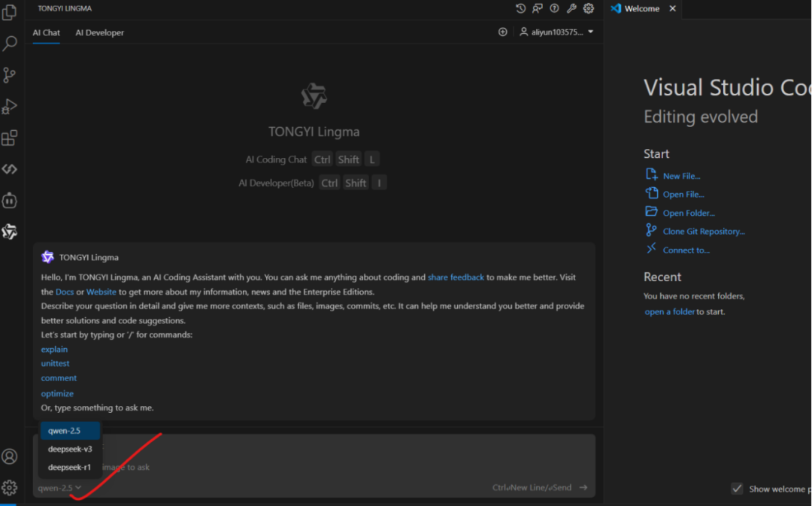Open the Run and Debug view

point(9,106)
